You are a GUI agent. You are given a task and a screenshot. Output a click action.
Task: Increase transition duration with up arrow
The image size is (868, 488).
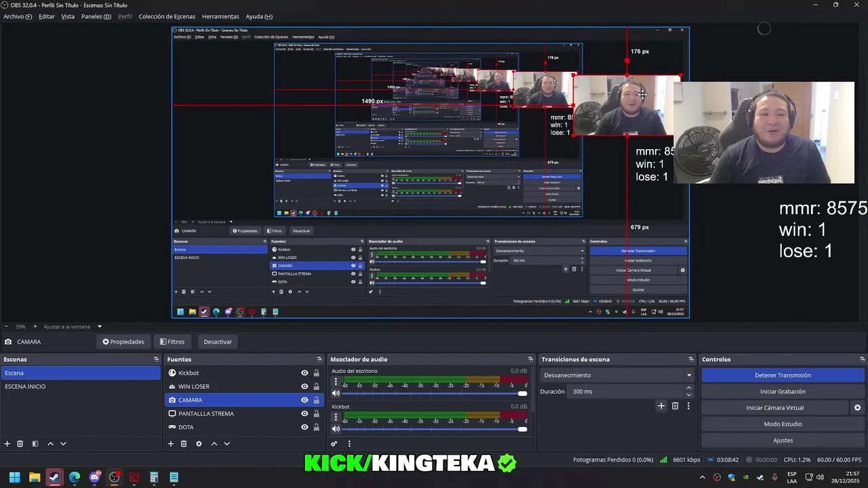coord(689,388)
